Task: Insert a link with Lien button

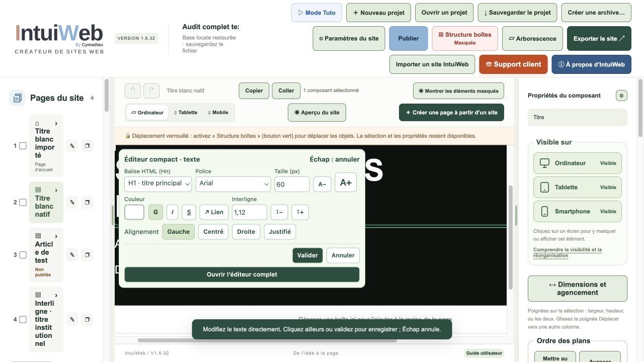Action: coord(214,212)
